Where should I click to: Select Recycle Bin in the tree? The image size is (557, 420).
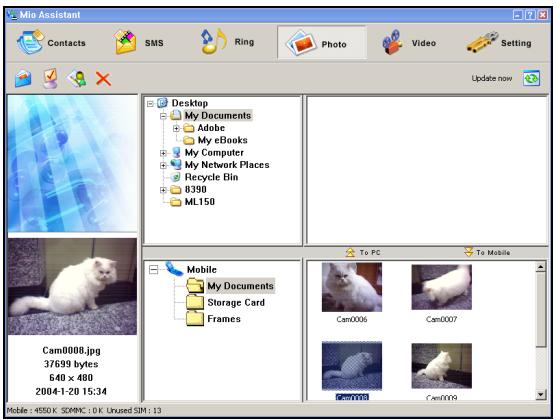coord(211,177)
